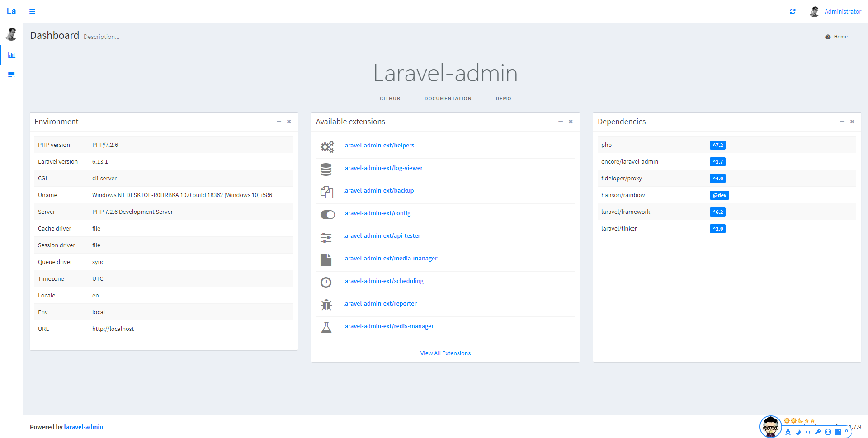Open the DOCUMENTATION link
This screenshot has height=438, width=868.
[x=448, y=99]
